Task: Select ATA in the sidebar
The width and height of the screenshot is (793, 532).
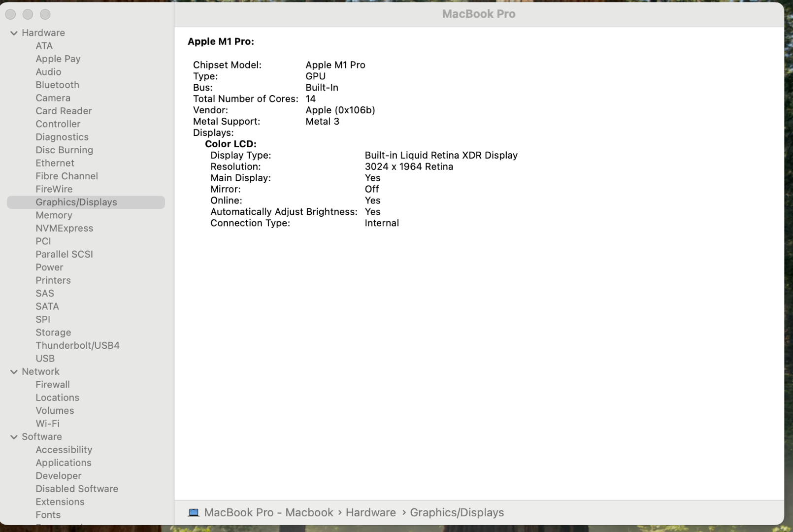Action: (44, 46)
